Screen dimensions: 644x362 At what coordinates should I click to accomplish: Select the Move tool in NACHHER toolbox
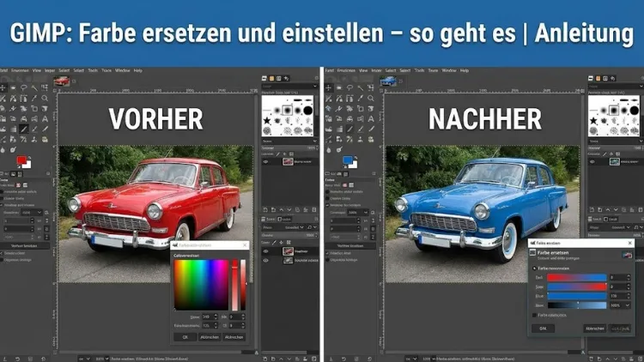point(329,87)
